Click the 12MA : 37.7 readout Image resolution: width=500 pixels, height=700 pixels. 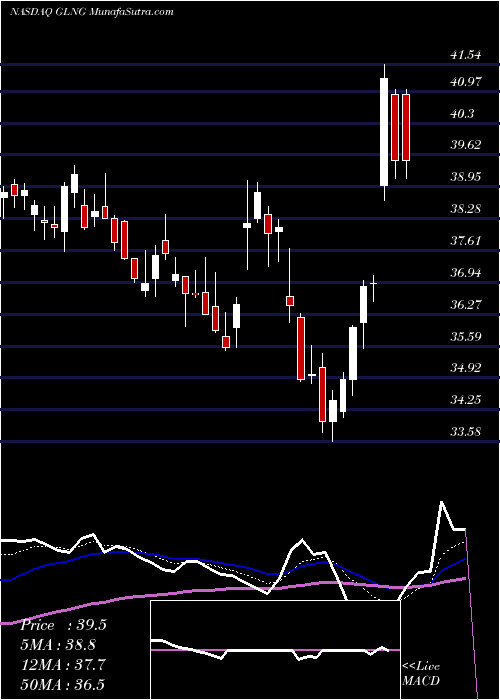63,665
